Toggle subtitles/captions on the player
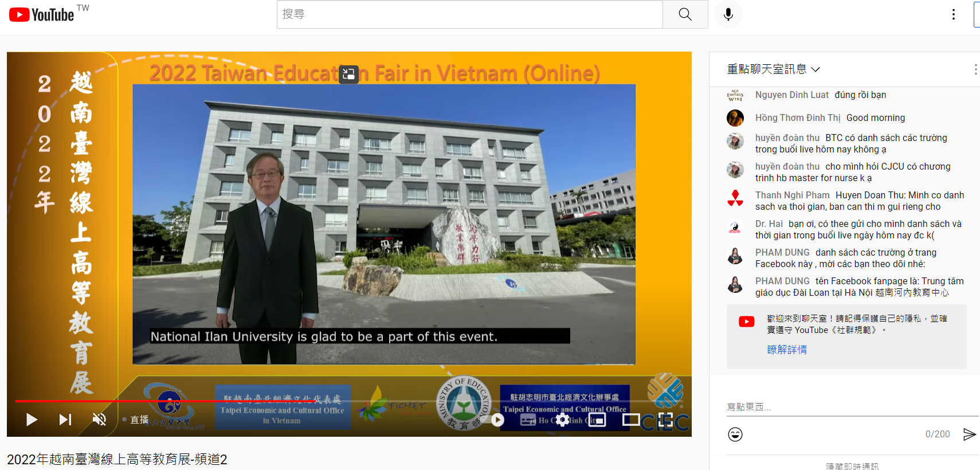 tap(528, 420)
